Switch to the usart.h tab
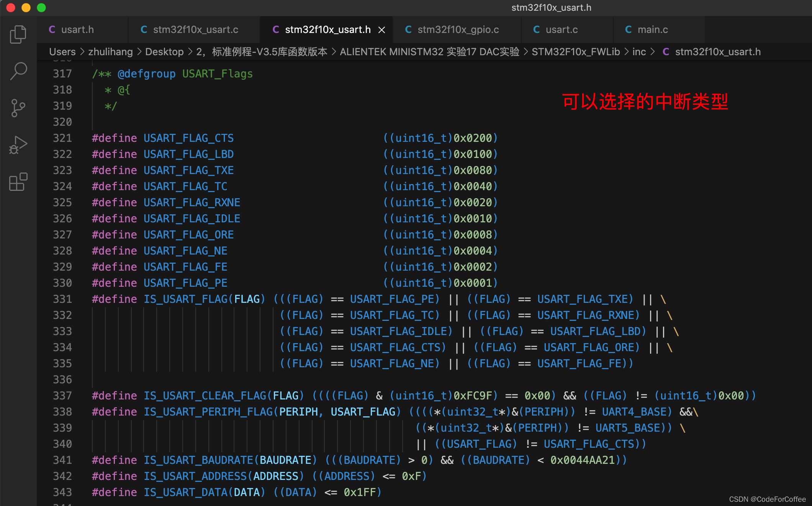 click(77, 30)
